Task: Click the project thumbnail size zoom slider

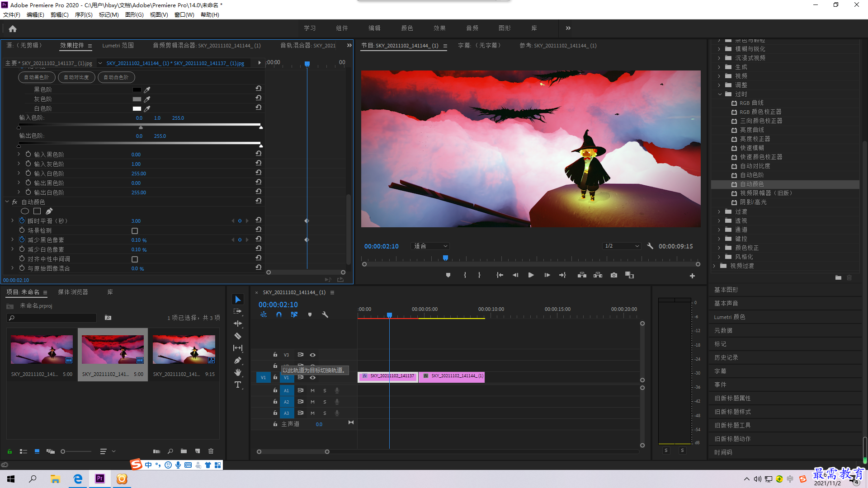Action: point(76,451)
